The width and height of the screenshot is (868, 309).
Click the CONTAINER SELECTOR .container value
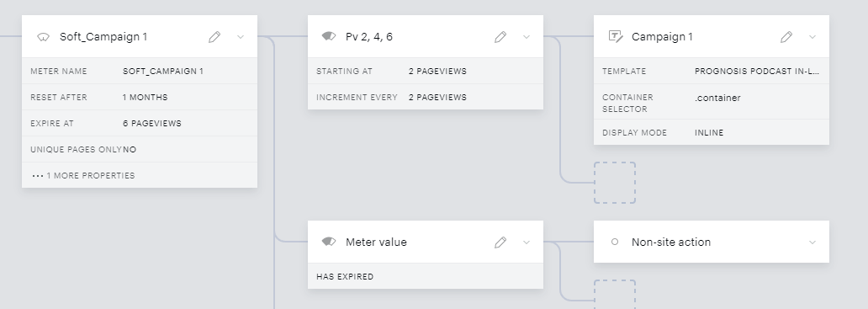[717, 98]
